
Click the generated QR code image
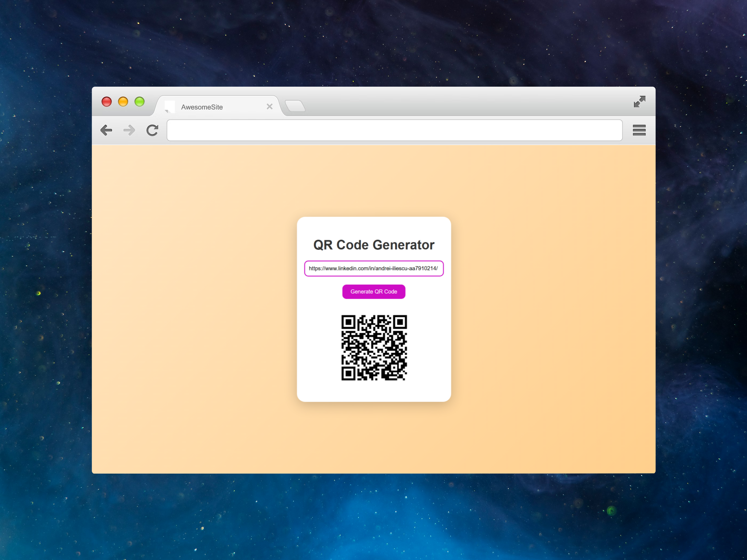374,348
